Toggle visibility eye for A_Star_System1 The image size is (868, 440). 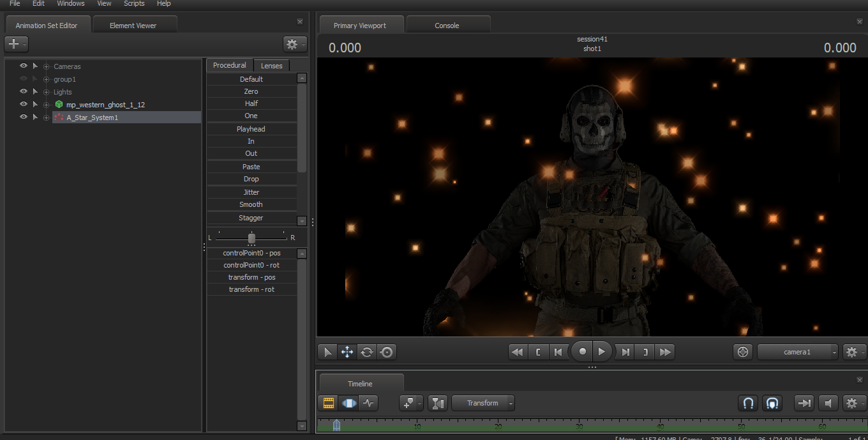(x=24, y=117)
